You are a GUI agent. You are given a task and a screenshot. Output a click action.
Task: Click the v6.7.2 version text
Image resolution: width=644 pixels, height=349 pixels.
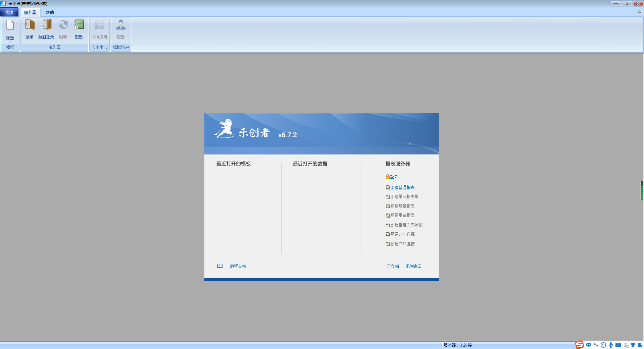288,135
